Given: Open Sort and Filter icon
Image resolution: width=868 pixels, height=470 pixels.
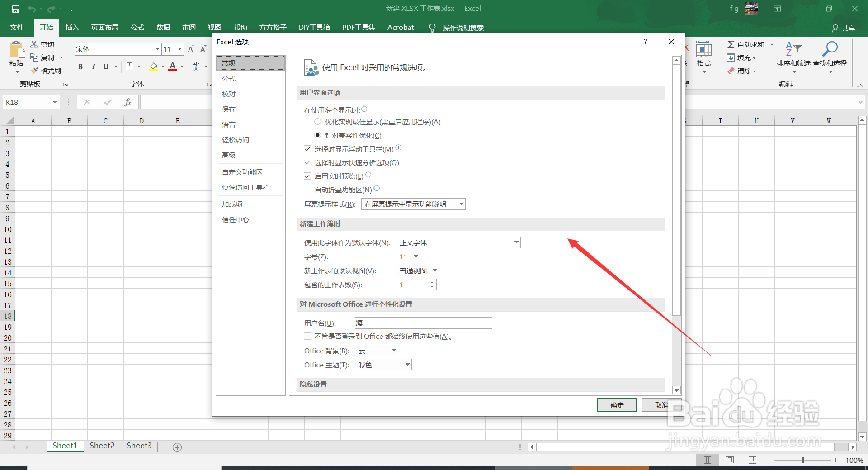Looking at the screenshot, I should 793,48.
